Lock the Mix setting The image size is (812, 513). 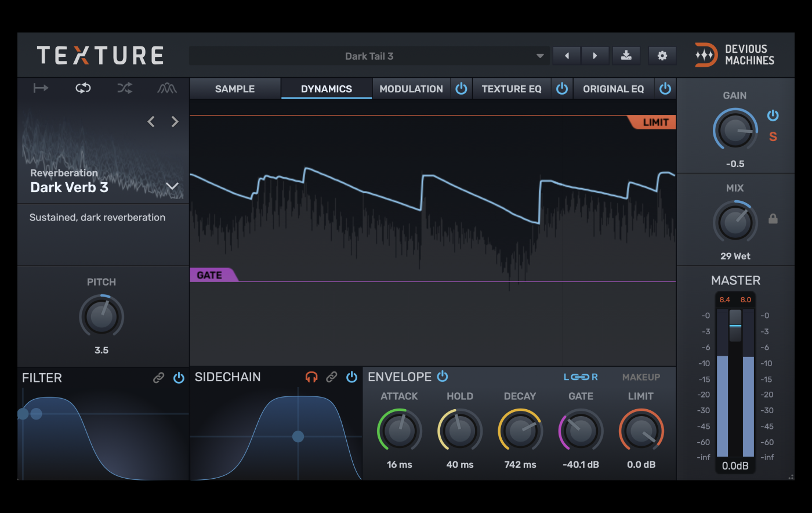click(x=773, y=219)
